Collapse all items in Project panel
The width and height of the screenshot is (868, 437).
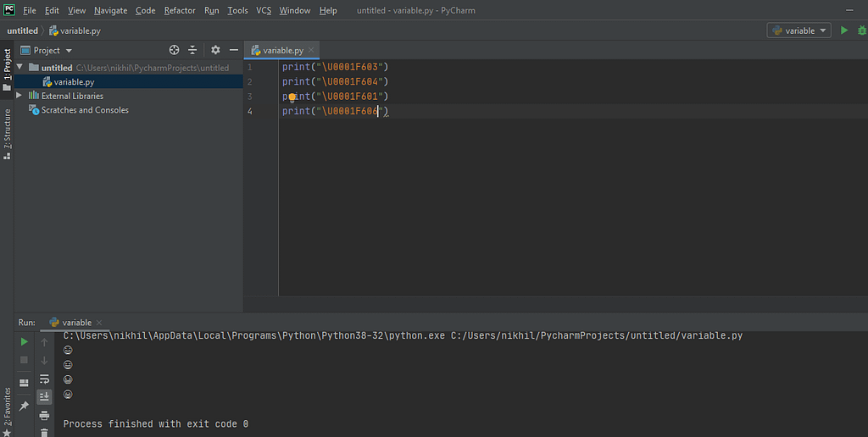click(192, 50)
